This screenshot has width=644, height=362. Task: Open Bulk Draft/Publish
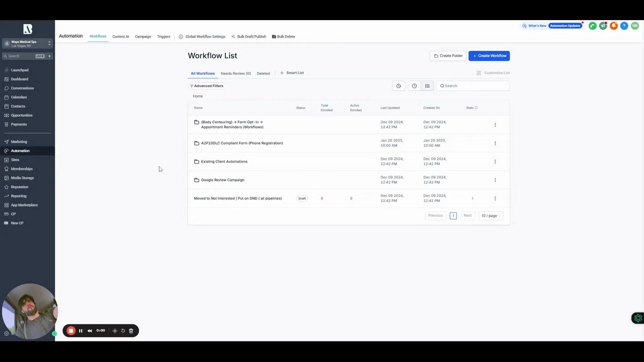(x=249, y=37)
